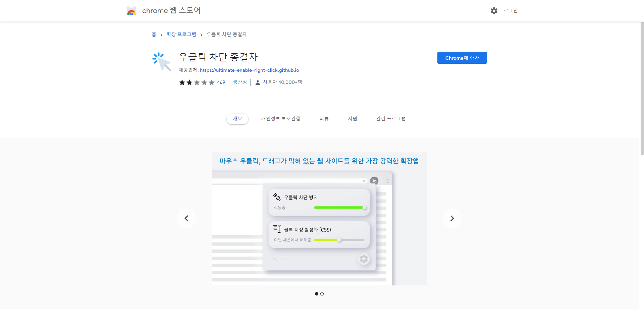Open the ultimate-enable-right-click.github.io provider link
The image size is (644, 325).
250,70
